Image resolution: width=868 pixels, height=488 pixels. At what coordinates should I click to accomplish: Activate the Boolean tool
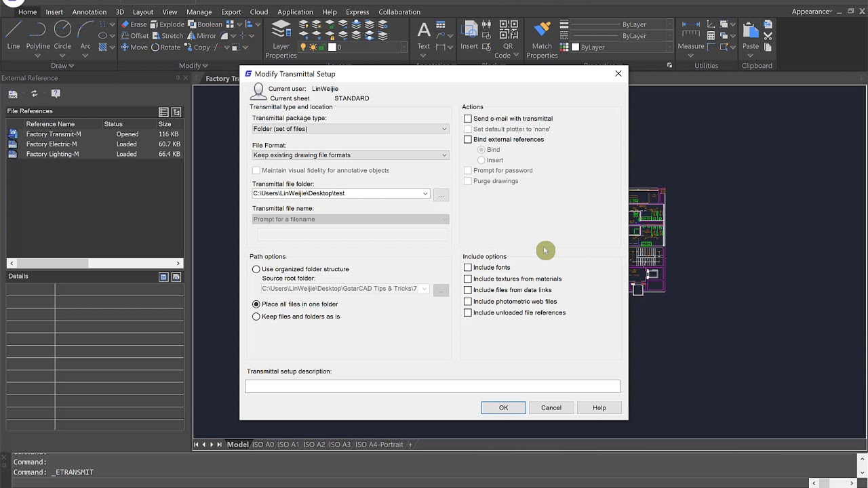point(204,24)
